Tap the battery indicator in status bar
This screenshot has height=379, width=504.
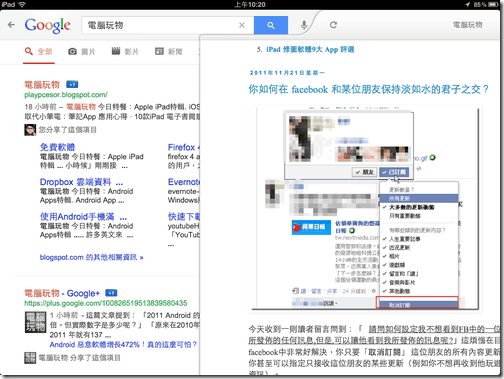pos(493,5)
